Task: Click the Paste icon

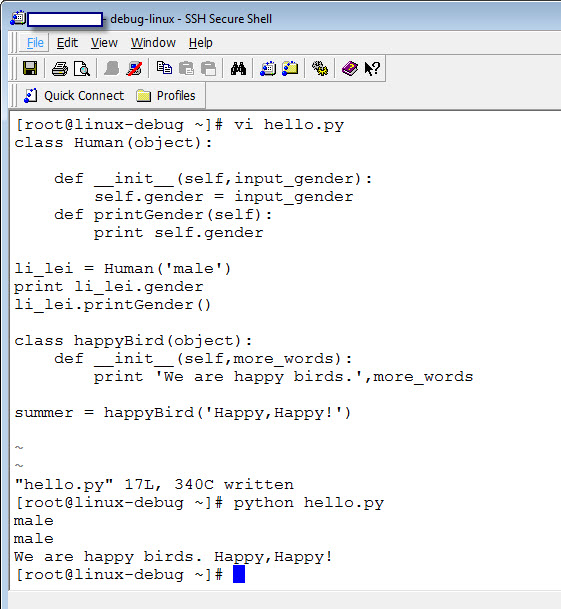Action: (186, 69)
